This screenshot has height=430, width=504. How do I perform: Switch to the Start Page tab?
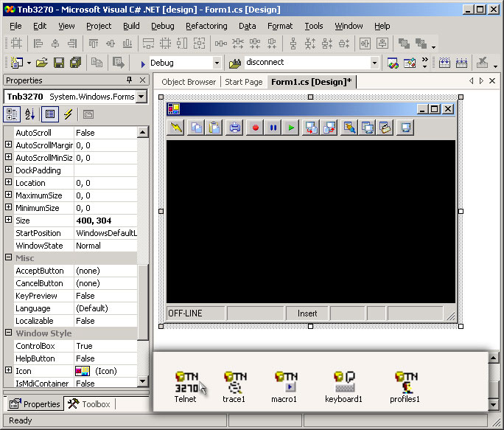244,82
